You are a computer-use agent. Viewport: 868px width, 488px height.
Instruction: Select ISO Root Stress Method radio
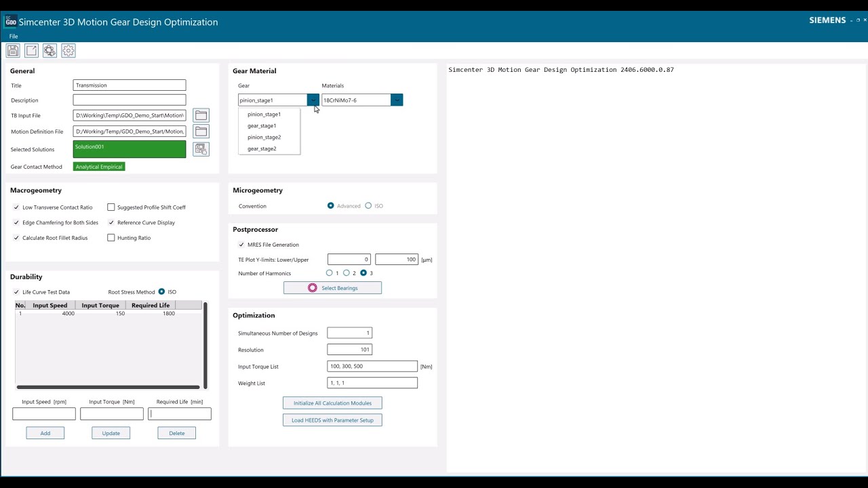click(x=161, y=292)
